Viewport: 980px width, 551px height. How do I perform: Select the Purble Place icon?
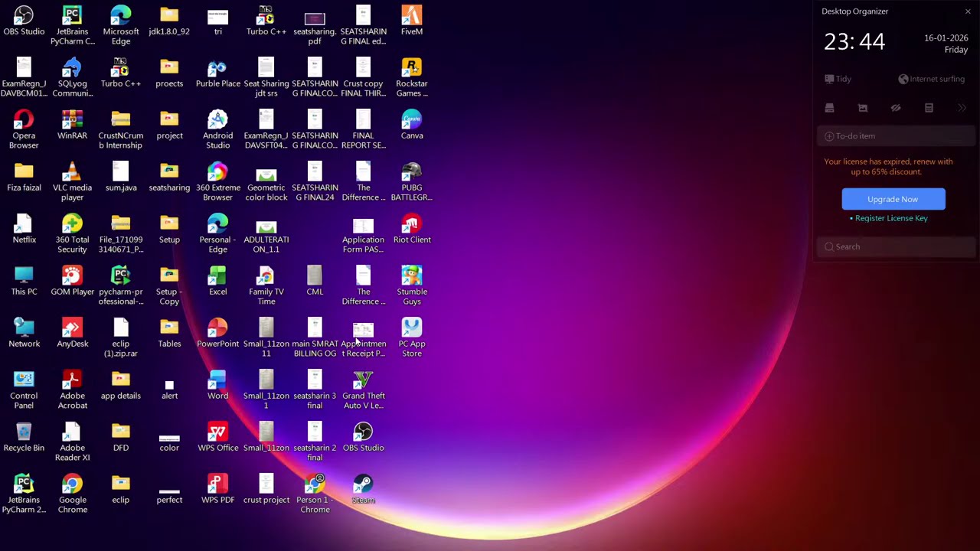217,73
